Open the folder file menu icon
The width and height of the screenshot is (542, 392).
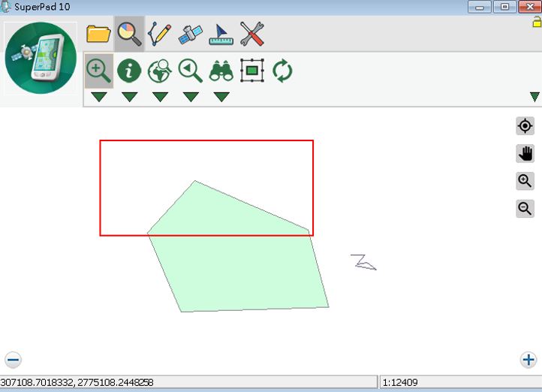pyautogui.click(x=98, y=34)
